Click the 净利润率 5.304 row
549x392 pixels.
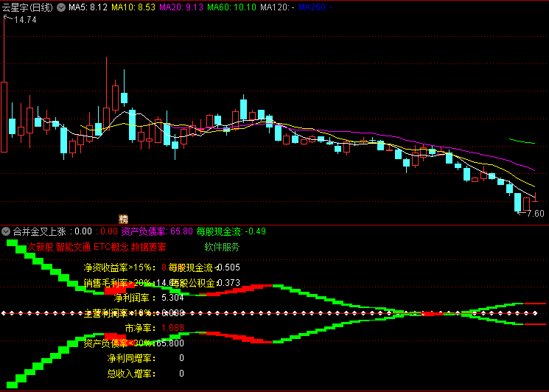coord(149,298)
